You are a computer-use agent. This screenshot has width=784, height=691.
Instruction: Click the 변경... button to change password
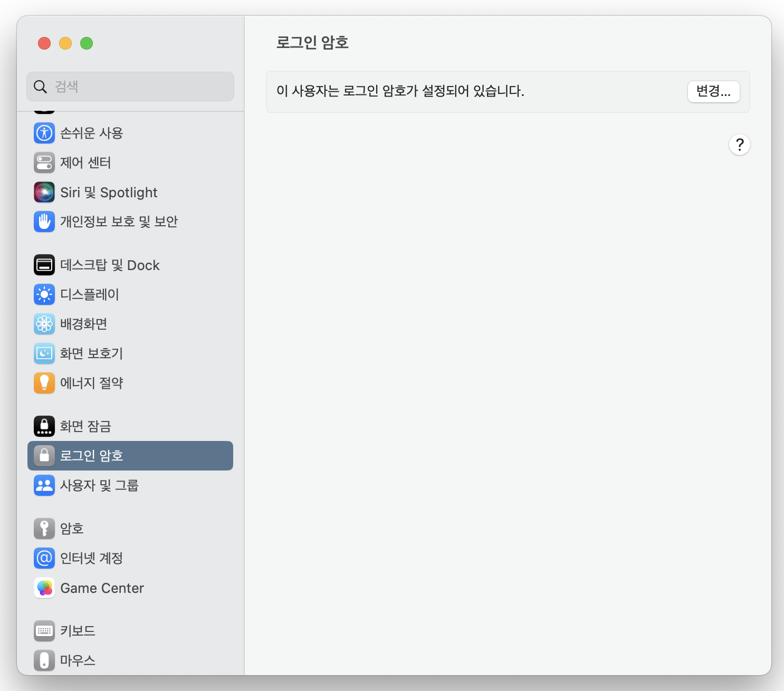coord(713,91)
